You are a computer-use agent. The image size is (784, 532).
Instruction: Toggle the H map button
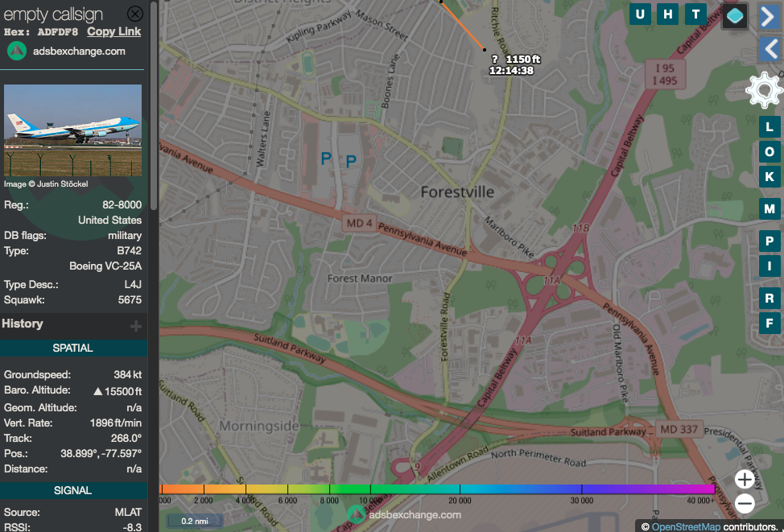[668, 14]
